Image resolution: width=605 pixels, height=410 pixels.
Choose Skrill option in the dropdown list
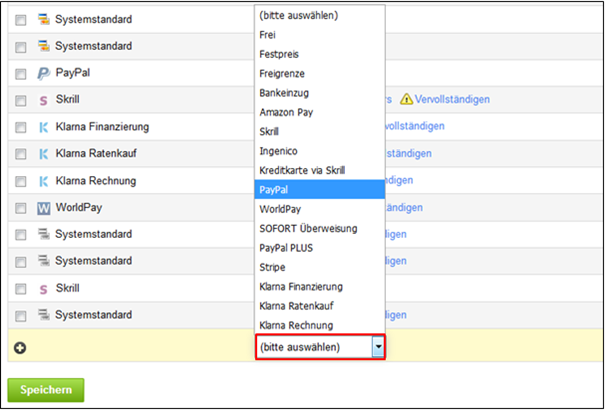tap(319, 132)
